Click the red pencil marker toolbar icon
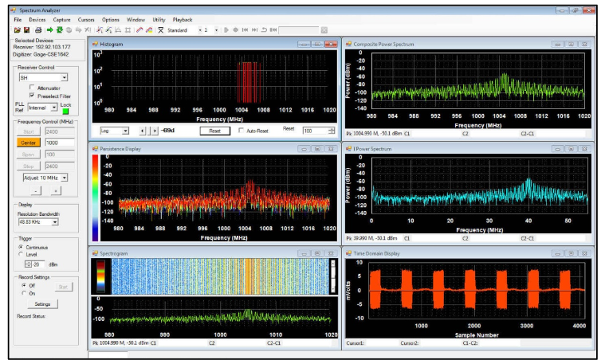The width and height of the screenshot is (605, 364). pos(138,29)
